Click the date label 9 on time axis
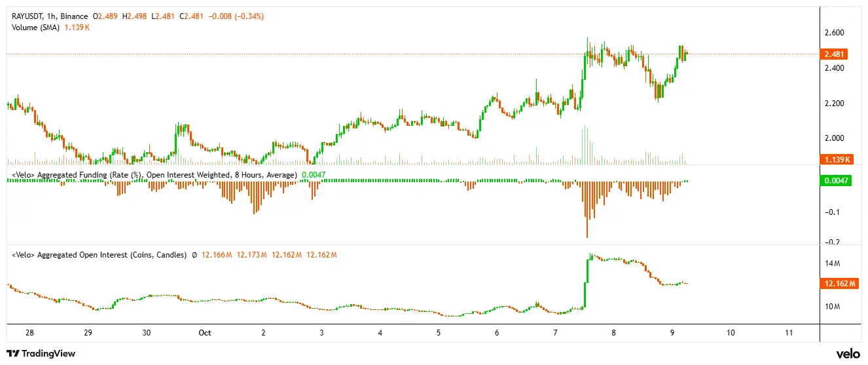The width and height of the screenshot is (868, 365). [672, 333]
